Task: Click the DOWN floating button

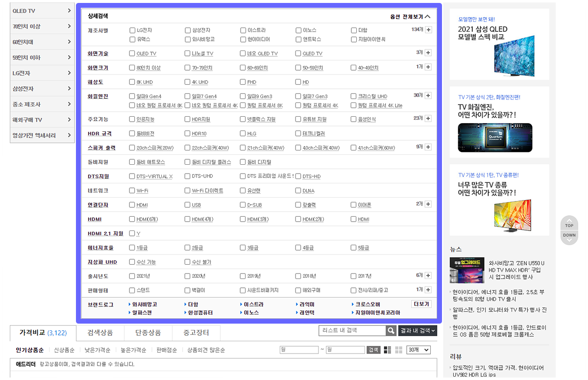Action: click(x=569, y=237)
